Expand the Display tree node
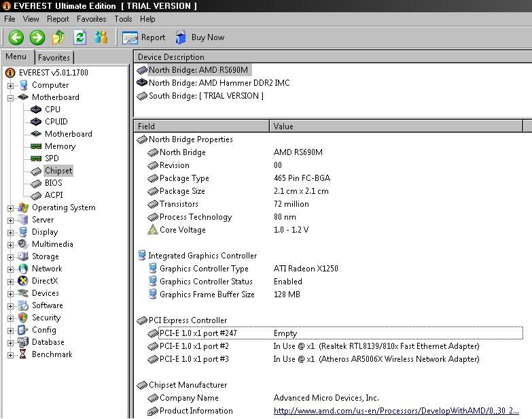532x419 pixels. (x=10, y=233)
